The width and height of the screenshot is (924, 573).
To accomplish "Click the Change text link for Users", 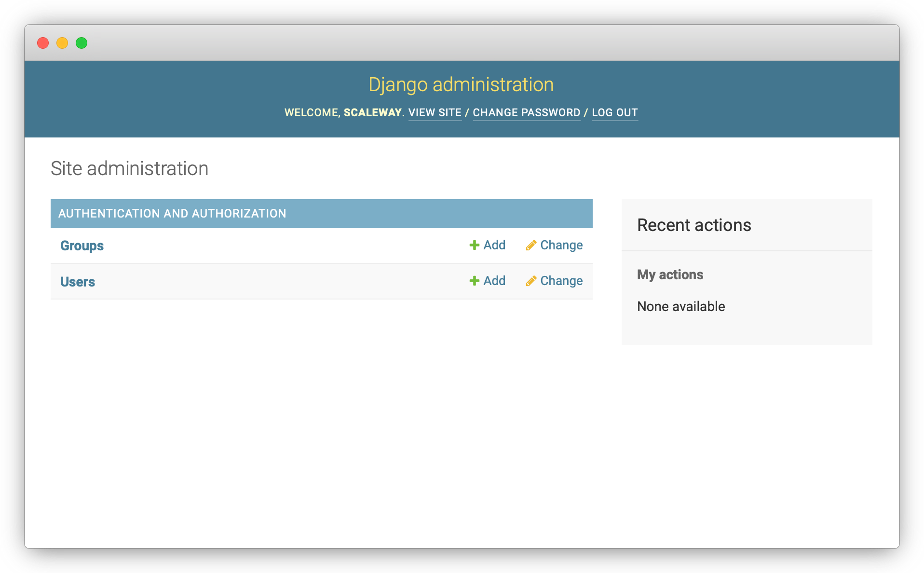I will pos(561,281).
